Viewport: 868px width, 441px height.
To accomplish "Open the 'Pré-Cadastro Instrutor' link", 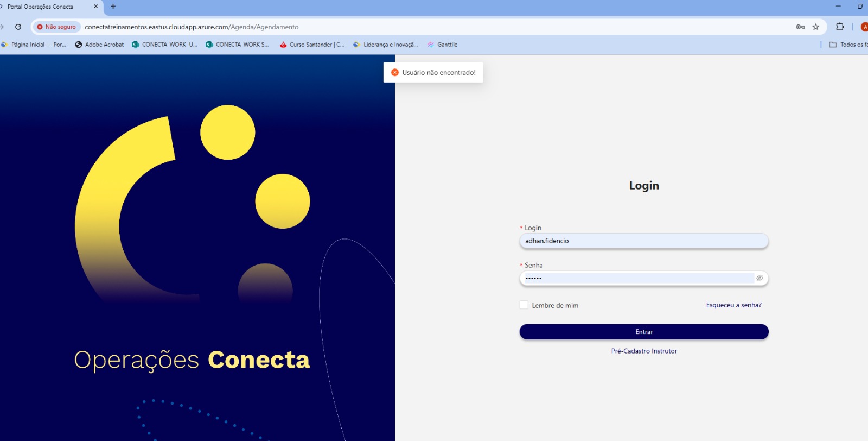I will (x=644, y=351).
